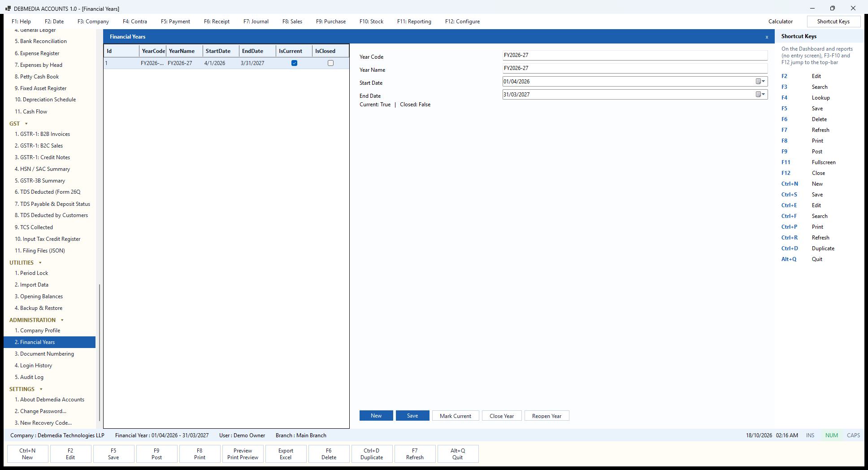Open End Date calendar dropdown
This screenshot has width=868, height=470.
click(761, 94)
